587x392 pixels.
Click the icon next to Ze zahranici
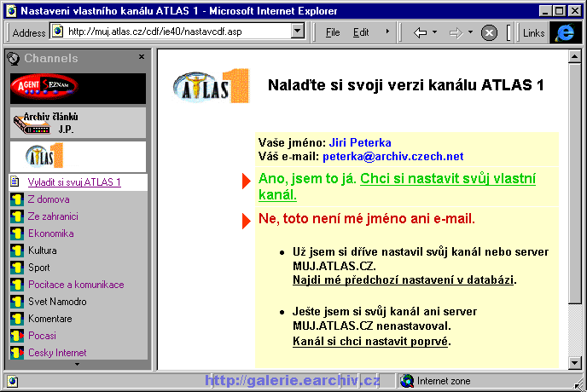pyautogui.click(x=17, y=216)
